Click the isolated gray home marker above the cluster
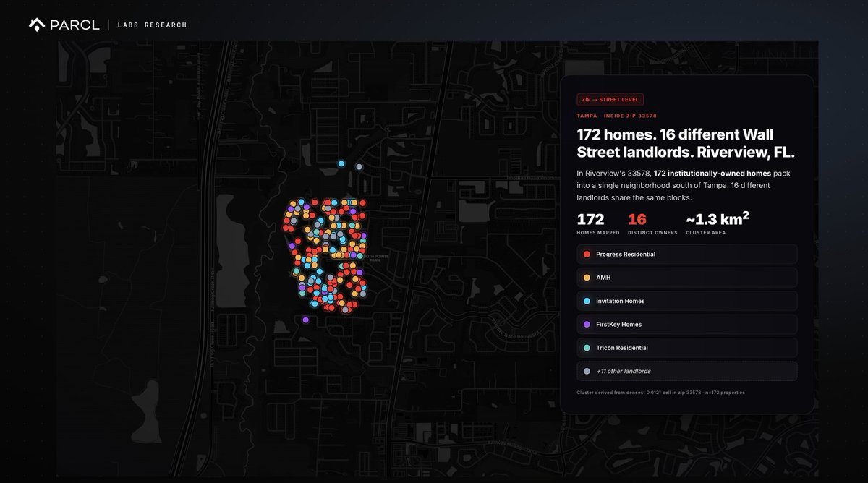 click(x=359, y=167)
